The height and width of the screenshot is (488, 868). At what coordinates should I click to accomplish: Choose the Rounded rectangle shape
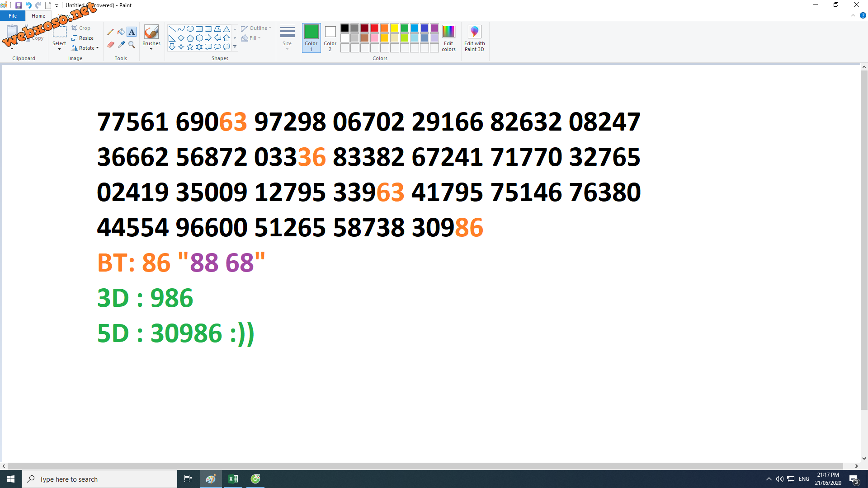[208, 29]
